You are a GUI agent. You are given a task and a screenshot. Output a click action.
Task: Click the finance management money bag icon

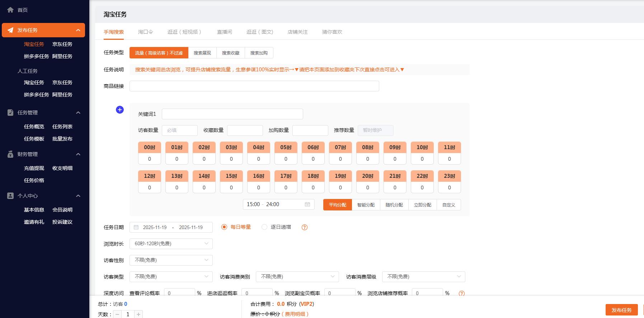coord(10,154)
